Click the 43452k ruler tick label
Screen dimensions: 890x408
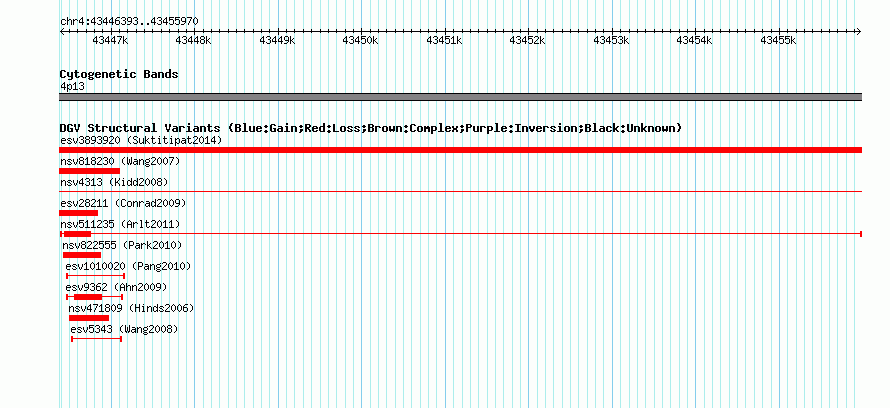point(528,40)
